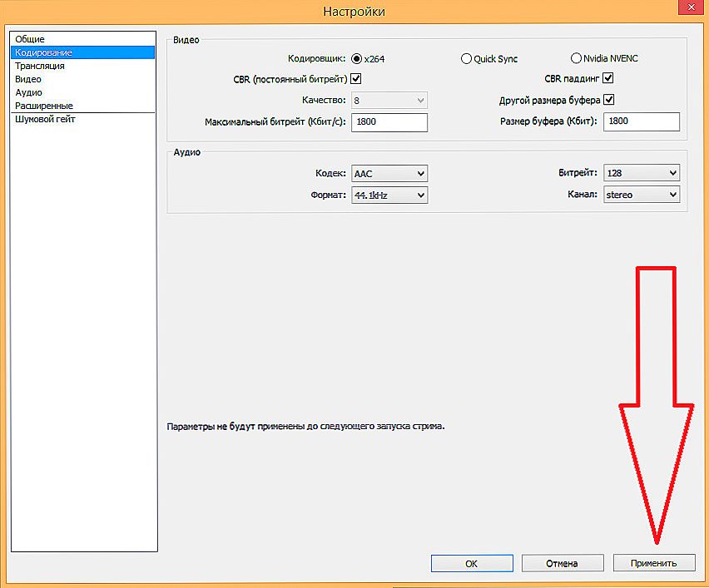
Task: Click the Настройки window title
Action: (x=354, y=12)
